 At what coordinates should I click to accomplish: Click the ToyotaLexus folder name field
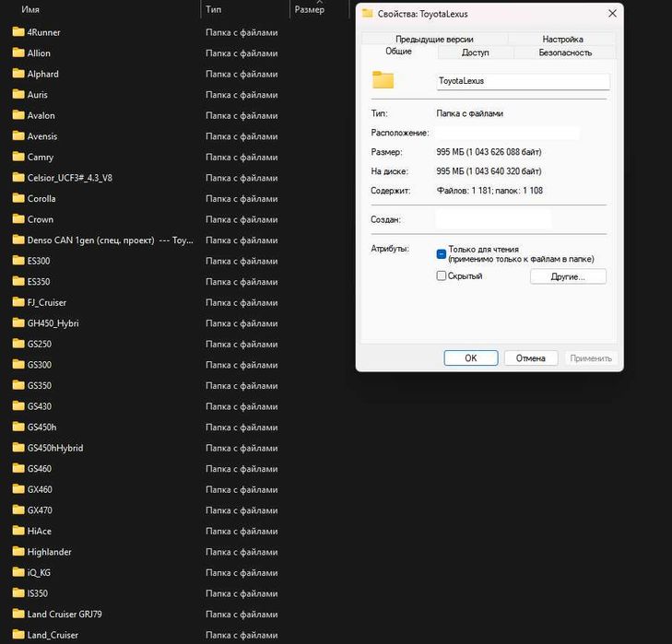(523, 81)
